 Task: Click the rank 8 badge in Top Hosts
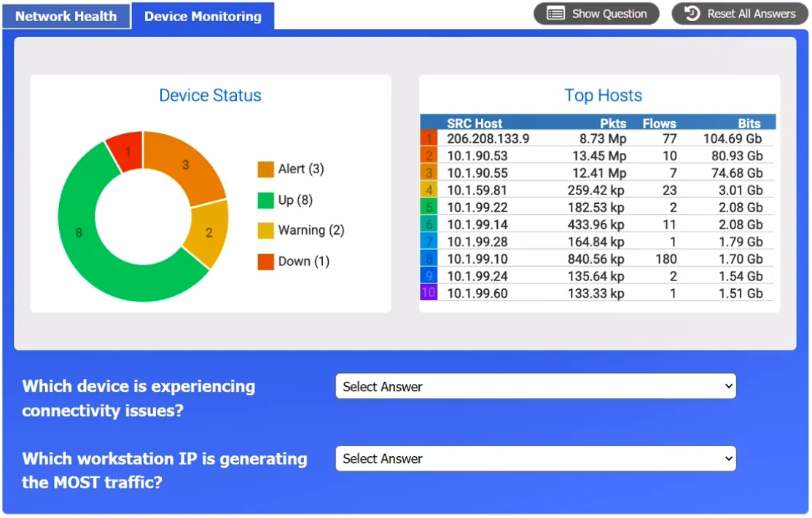pyautogui.click(x=429, y=259)
